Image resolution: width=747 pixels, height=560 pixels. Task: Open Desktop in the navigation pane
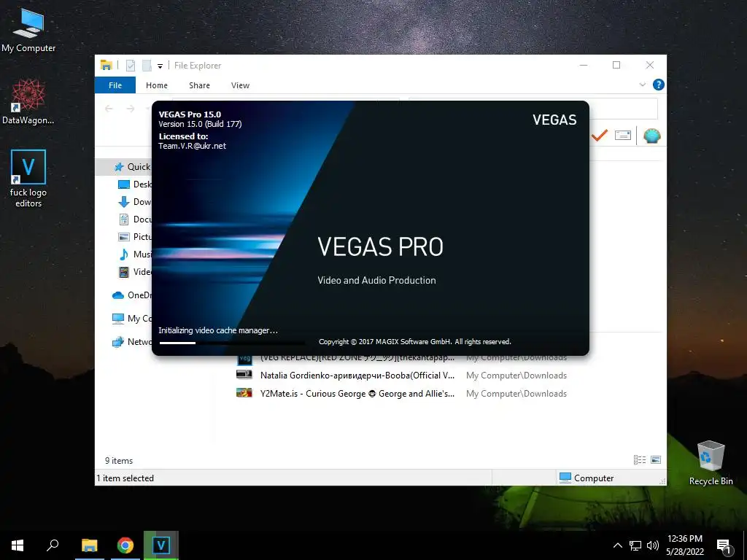[x=134, y=184]
